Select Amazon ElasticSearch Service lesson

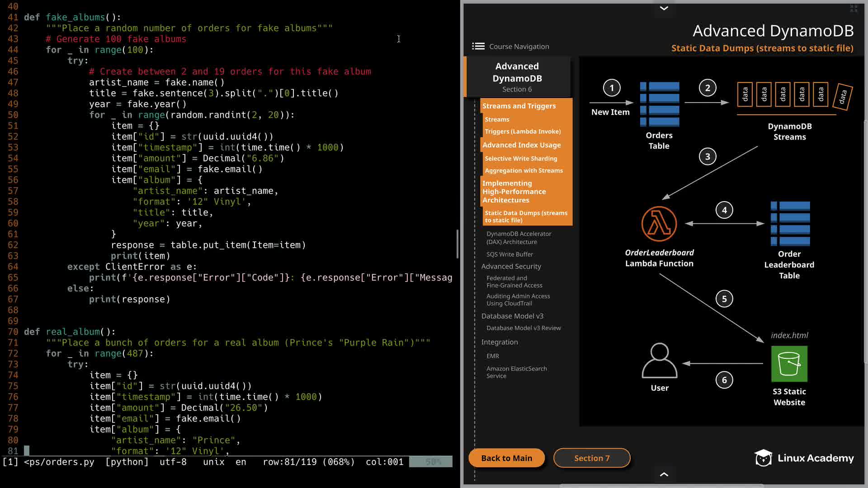(x=516, y=372)
